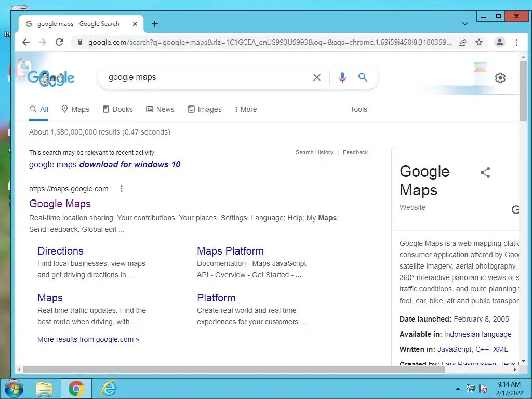Screen dimensions: 532x399
Task: Open a new tab with the plus icon
Action: pyautogui.click(x=155, y=24)
